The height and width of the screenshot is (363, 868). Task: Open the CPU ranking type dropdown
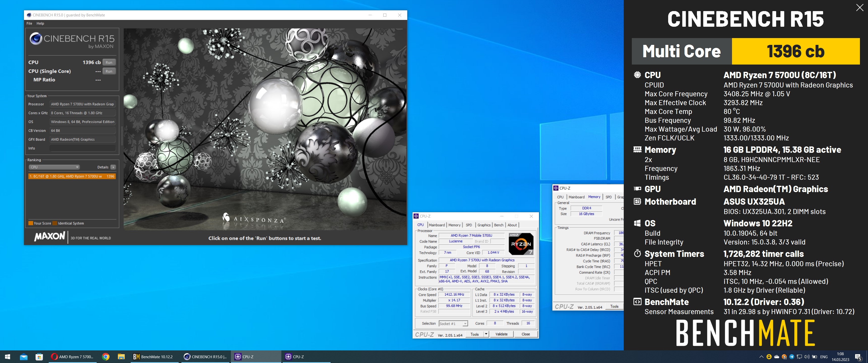click(54, 167)
